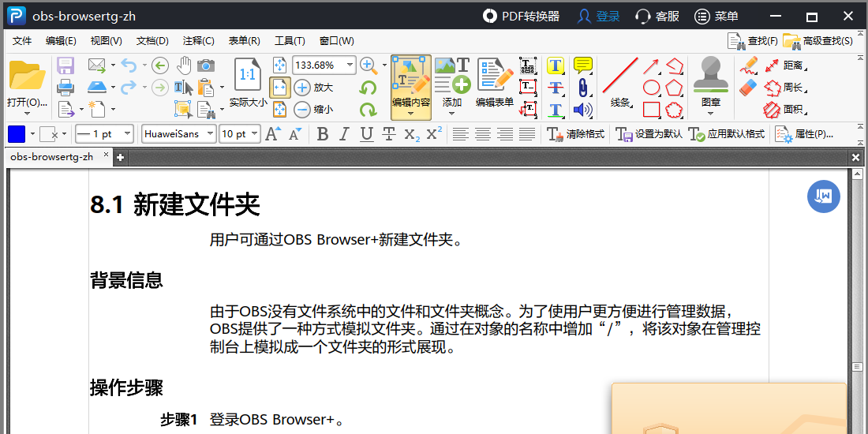
Task: Open the 10 pt font size dropdown
Action: pos(254,134)
